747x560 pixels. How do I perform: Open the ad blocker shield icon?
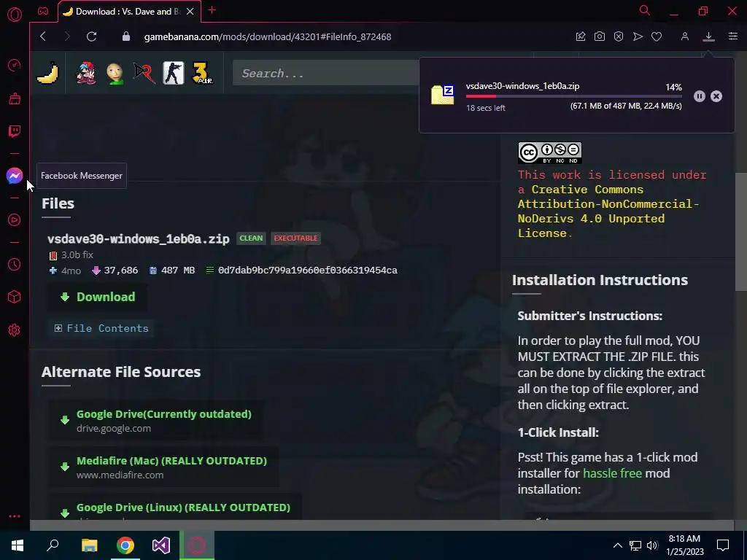(619, 36)
